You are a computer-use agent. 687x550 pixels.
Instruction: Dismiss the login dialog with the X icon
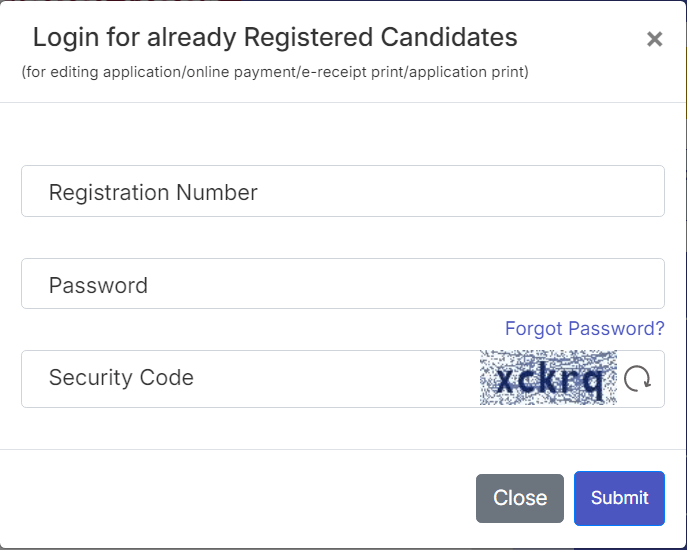pyautogui.click(x=654, y=39)
